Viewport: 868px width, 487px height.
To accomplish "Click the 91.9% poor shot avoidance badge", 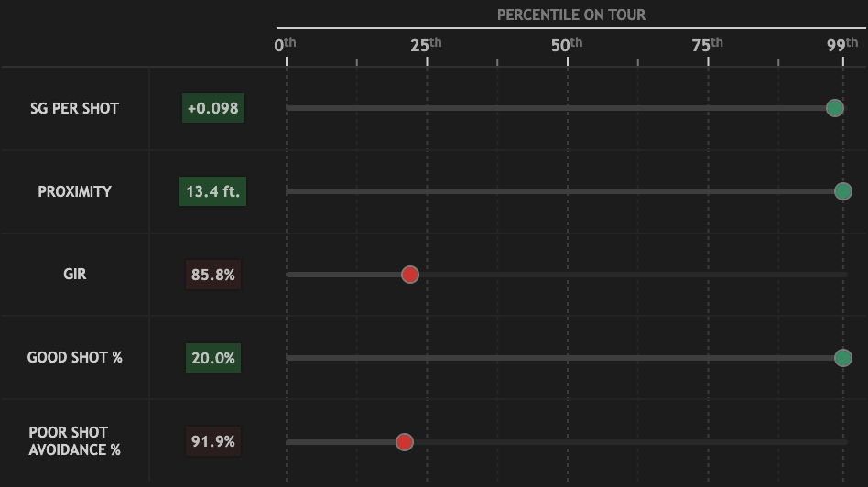I will click(x=212, y=441).
